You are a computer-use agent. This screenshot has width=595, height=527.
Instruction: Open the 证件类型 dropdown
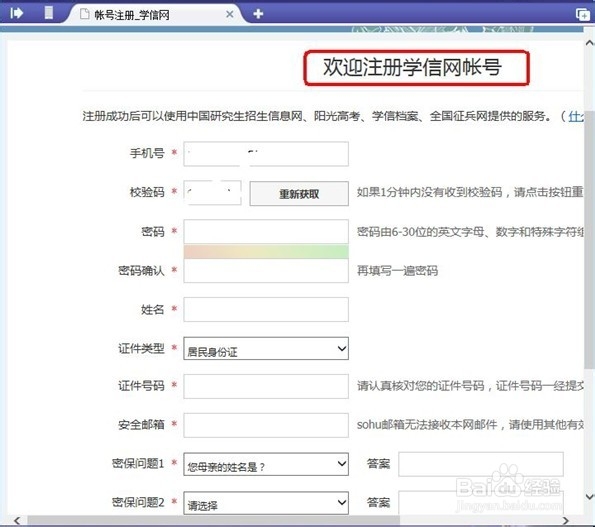[266, 348]
